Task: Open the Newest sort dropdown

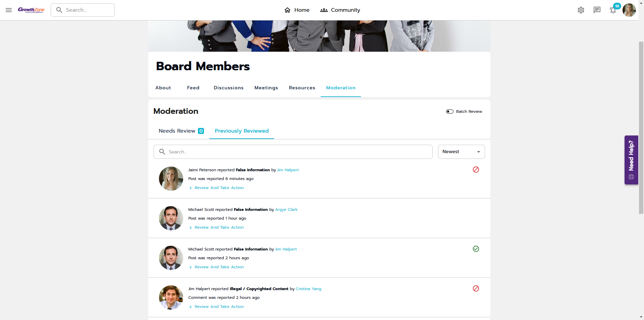Action: pos(461,152)
